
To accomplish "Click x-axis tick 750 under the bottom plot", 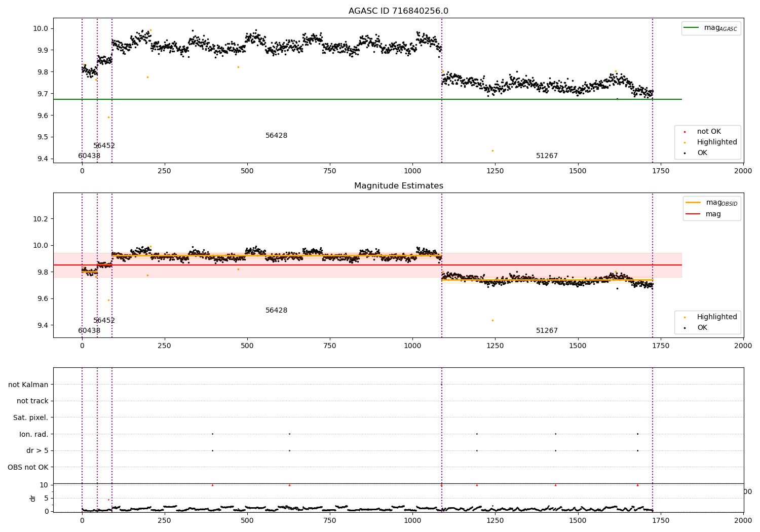I will (330, 521).
